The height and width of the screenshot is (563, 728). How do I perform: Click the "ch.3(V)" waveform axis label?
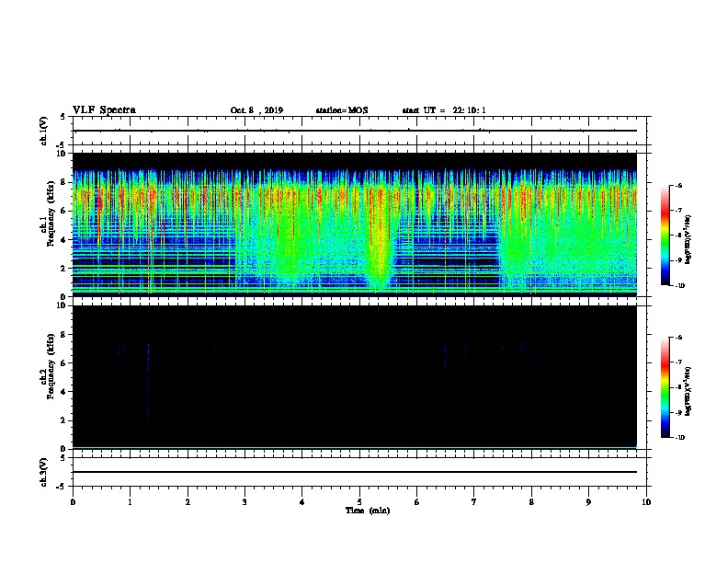tap(43, 472)
